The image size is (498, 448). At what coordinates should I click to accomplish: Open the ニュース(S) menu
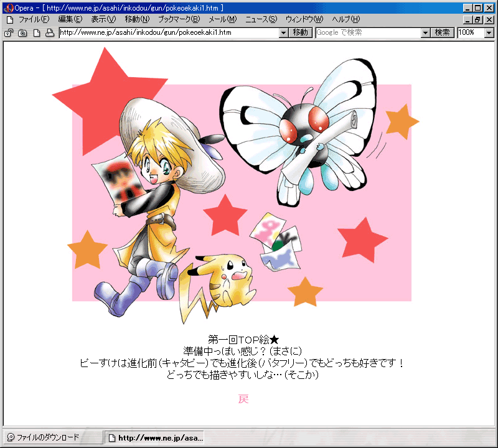pyautogui.click(x=261, y=19)
